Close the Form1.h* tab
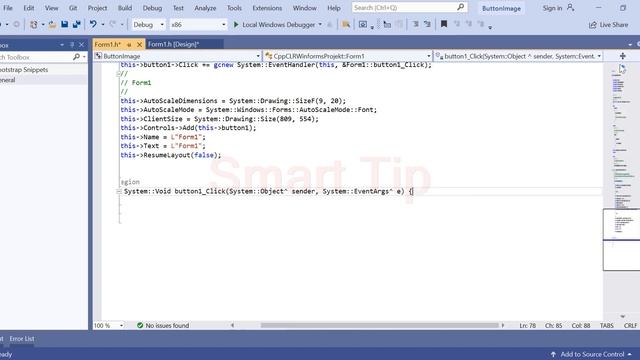The width and height of the screenshot is (640, 360). click(139, 44)
